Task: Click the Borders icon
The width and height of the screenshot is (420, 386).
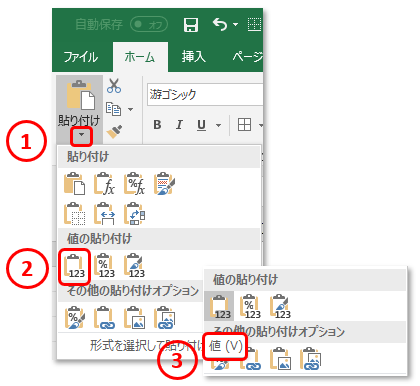Action: click(x=244, y=125)
